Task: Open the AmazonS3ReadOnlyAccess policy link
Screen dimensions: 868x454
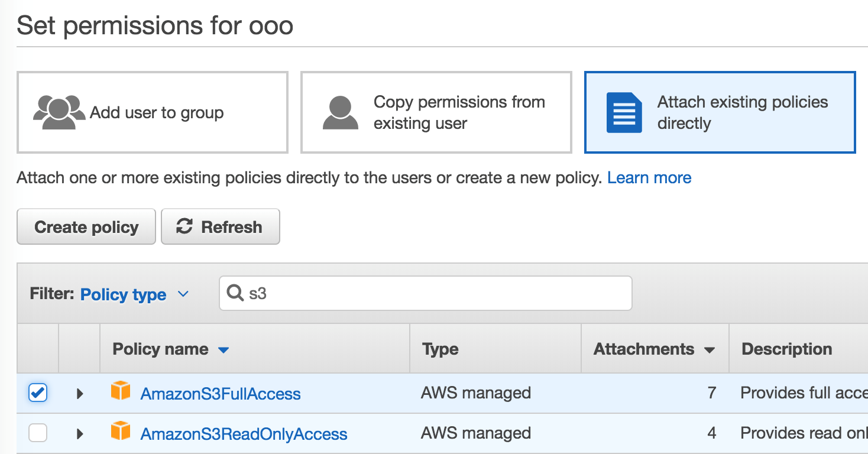Action: 244,434
